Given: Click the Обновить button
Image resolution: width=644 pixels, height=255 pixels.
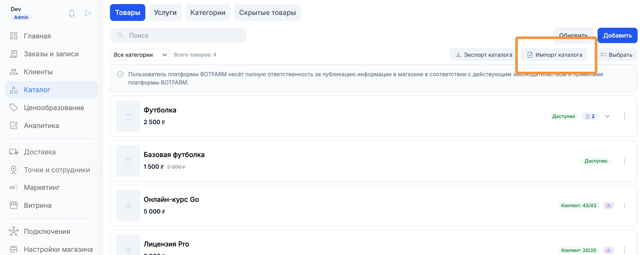Looking at the screenshot, I should tap(573, 35).
